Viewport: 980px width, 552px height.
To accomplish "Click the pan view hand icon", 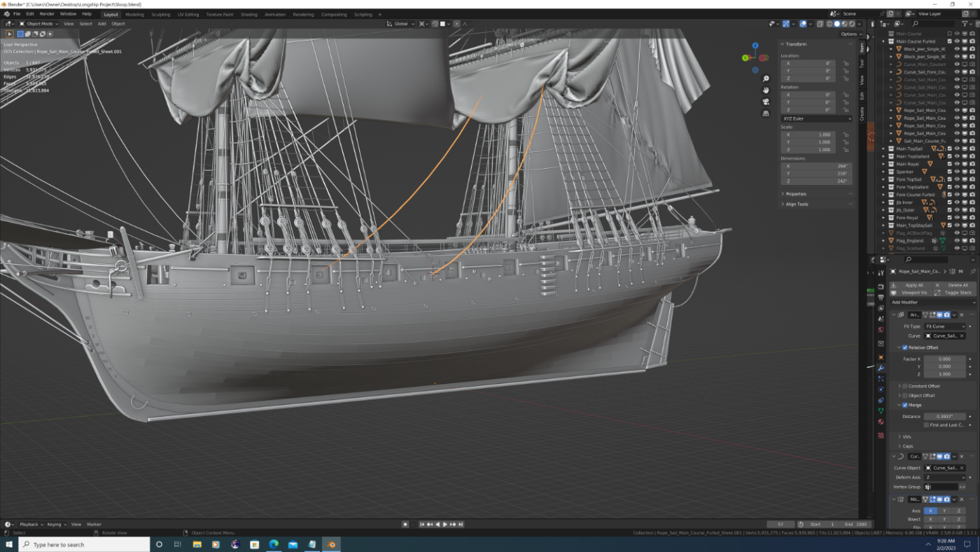I will point(766,91).
